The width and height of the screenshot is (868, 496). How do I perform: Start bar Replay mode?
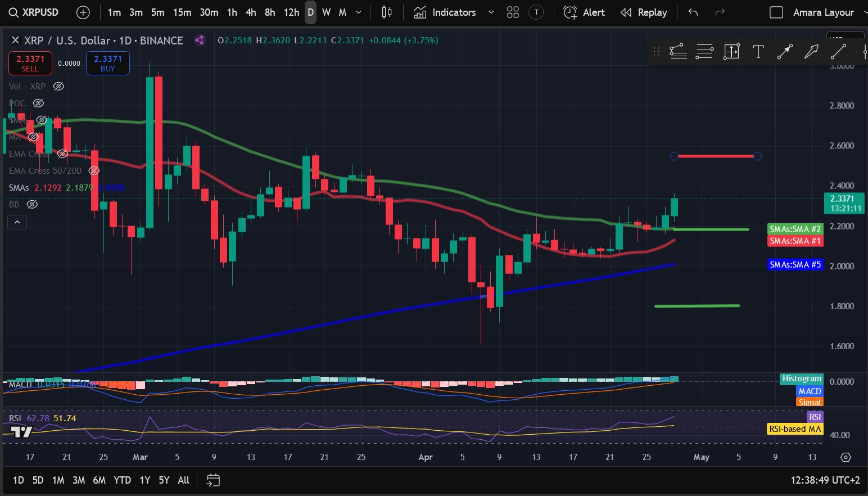[x=644, y=12]
